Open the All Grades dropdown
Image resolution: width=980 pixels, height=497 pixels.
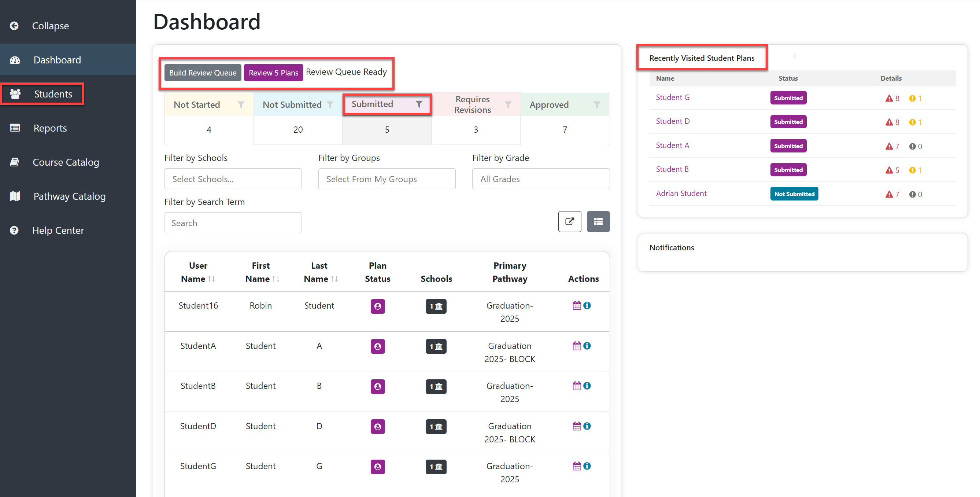click(x=541, y=179)
